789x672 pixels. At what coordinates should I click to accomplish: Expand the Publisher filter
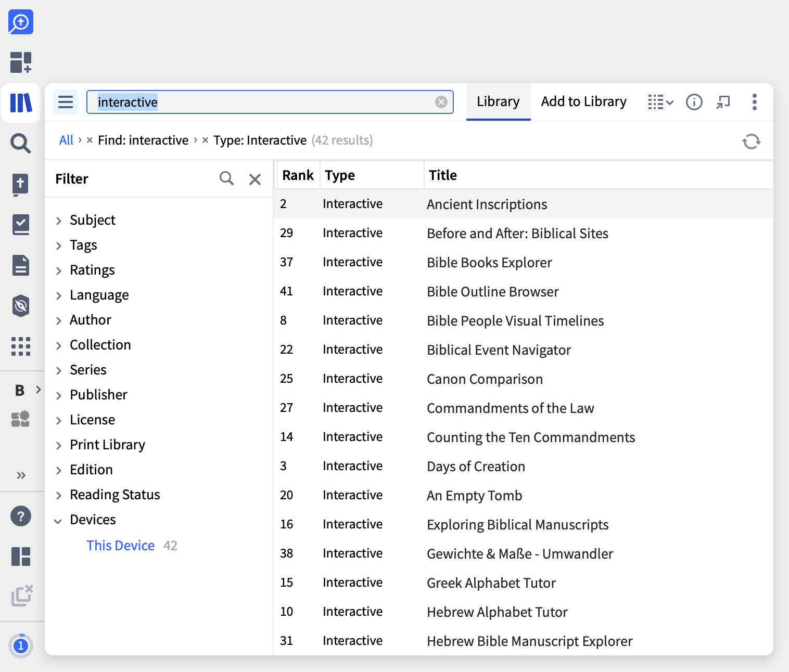click(x=58, y=395)
